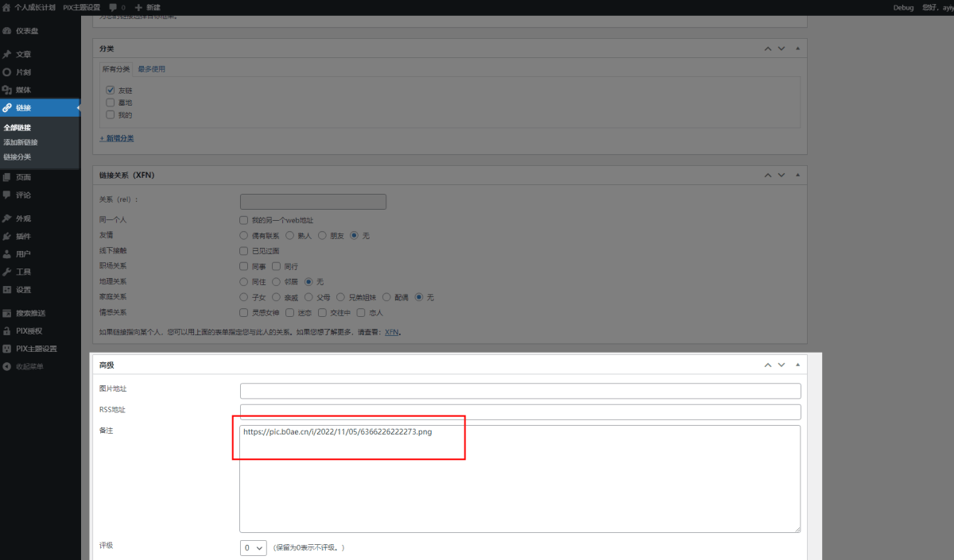Click the 工具 wrench icon in sidebar

pos(7,272)
